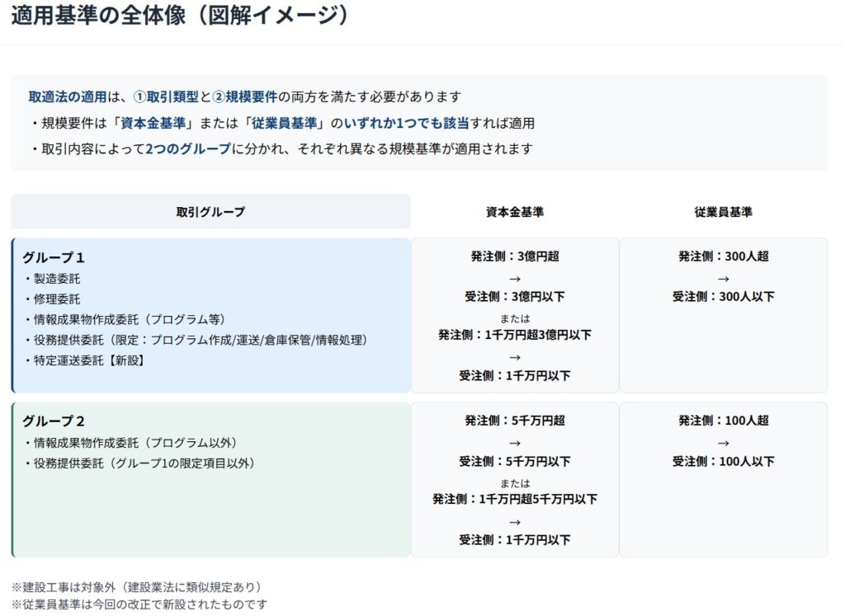Click 情報成果物作成委託（プログラム以外） item

135,443
